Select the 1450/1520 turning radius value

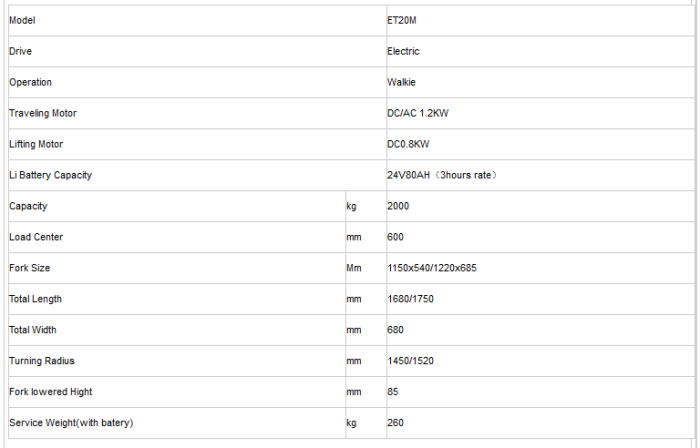tap(410, 361)
